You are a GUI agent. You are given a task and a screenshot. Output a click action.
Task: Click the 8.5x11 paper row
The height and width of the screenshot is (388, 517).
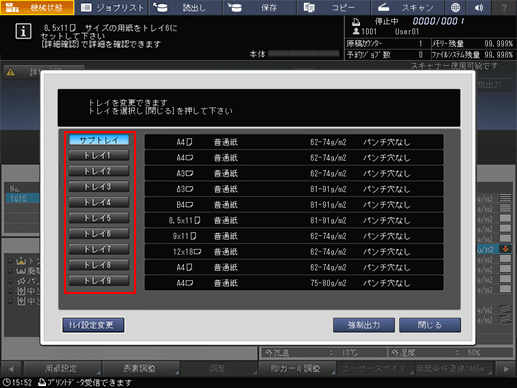[294, 220]
